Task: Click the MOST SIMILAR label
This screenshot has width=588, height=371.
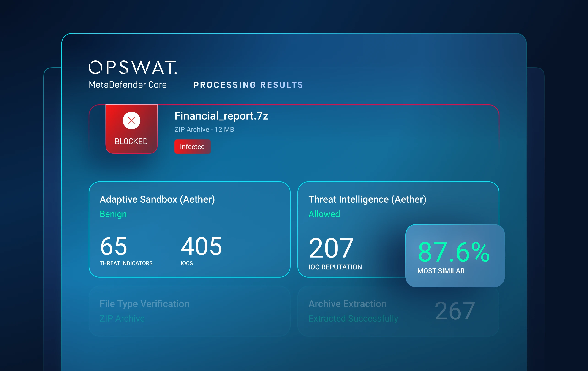Action: [x=441, y=271]
